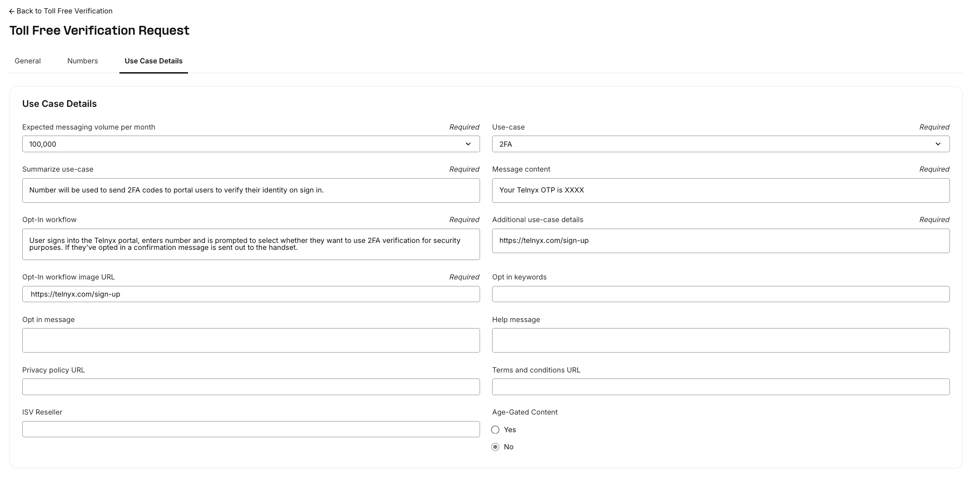Go back to Toll Free Verification
Screen dimensions: 980x484
64,11
